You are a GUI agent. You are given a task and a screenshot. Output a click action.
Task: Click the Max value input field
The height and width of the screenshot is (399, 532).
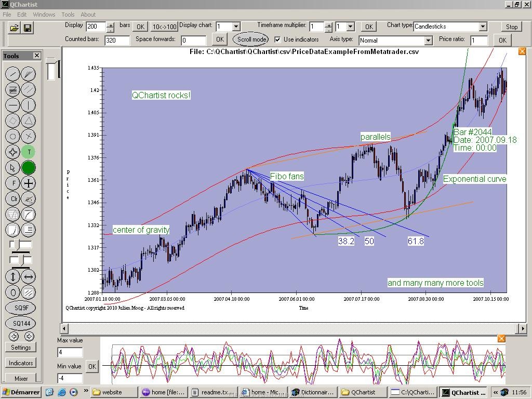pos(70,352)
